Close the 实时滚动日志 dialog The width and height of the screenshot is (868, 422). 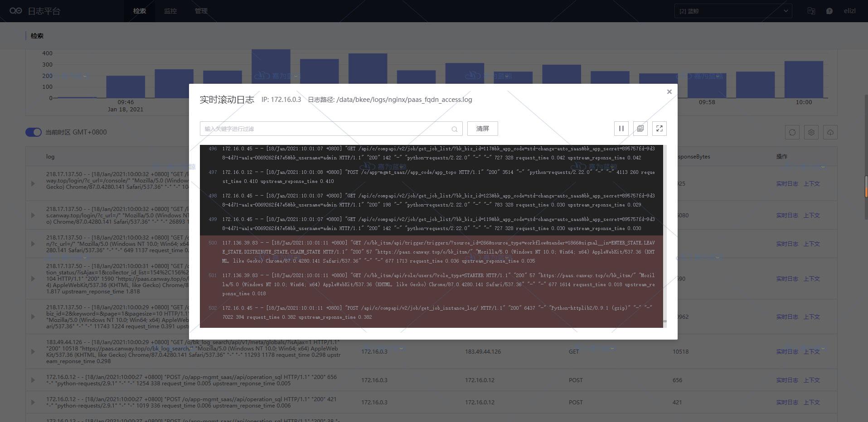[669, 92]
